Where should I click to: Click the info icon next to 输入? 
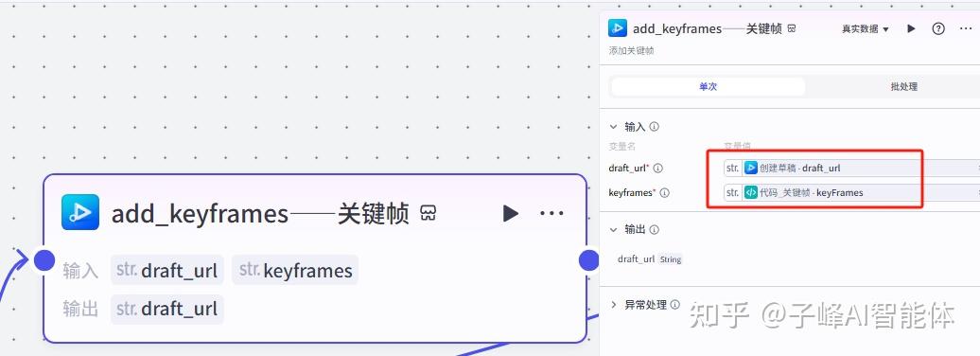point(655,126)
